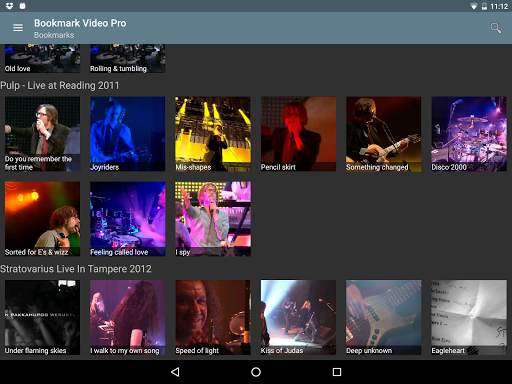
Task: Tap the search magnifier icon
Action: click(x=496, y=28)
